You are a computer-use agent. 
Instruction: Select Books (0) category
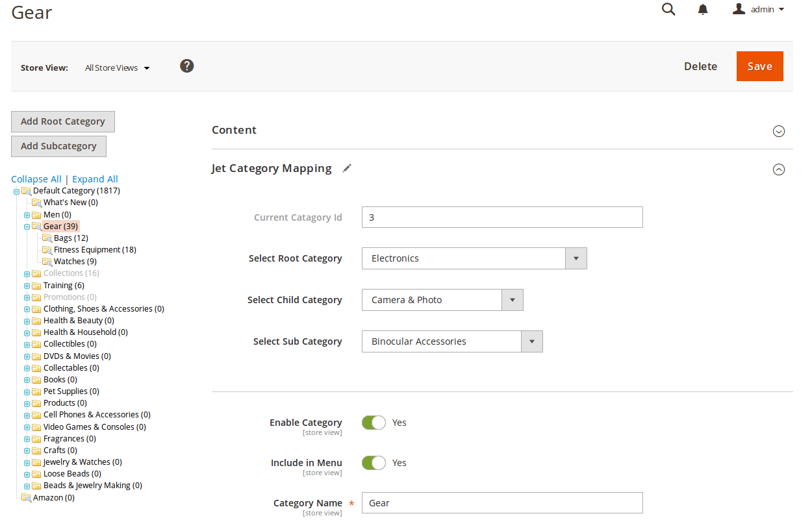(60, 380)
